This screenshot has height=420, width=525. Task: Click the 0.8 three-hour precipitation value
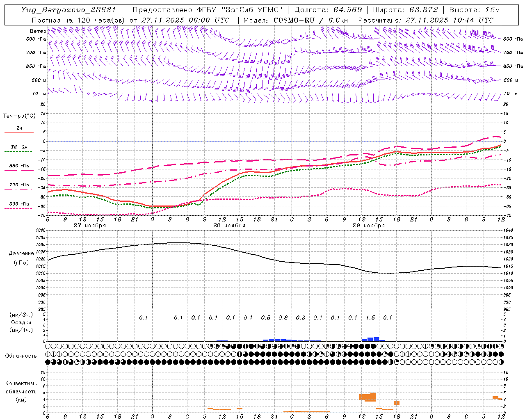pyautogui.click(x=283, y=317)
